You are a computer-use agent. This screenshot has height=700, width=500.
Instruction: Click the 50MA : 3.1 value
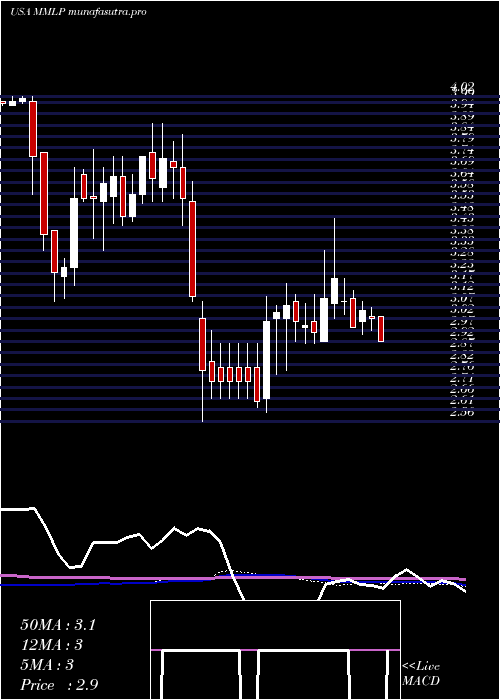(58, 625)
